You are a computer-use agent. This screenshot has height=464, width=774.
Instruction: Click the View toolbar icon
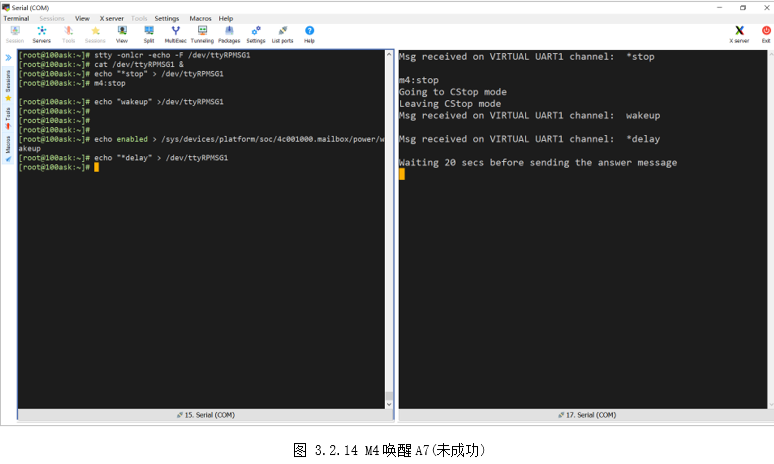click(x=122, y=34)
